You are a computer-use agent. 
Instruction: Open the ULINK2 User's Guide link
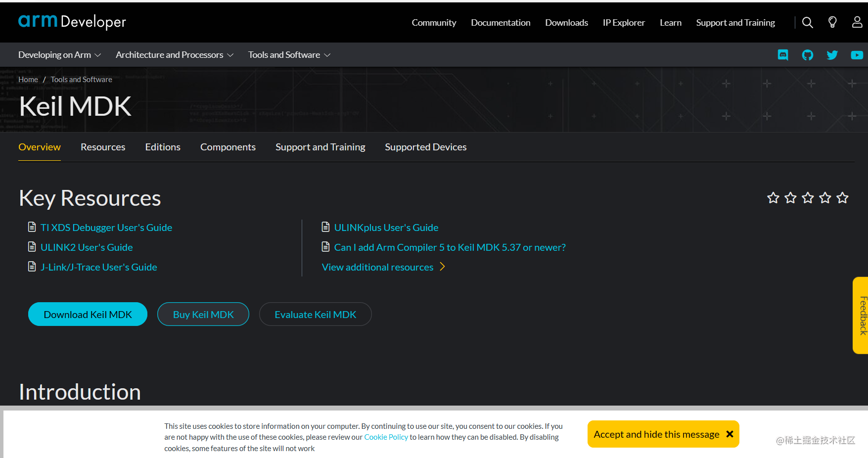point(87,247)
